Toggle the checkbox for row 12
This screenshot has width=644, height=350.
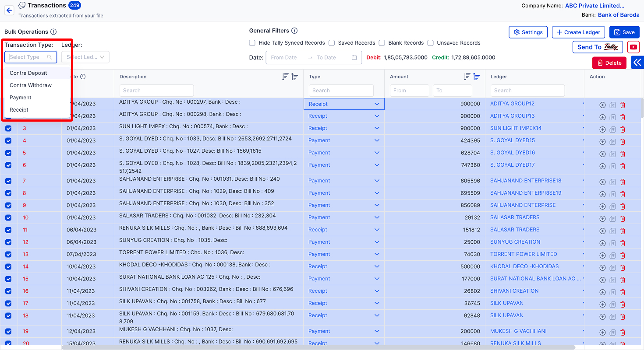[x=8, y=242]
